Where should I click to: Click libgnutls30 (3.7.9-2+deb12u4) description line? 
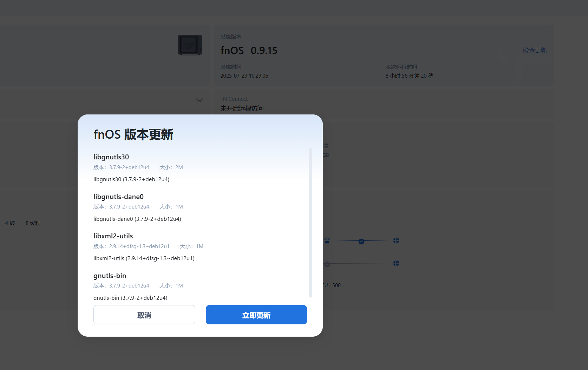click(131, 179)
